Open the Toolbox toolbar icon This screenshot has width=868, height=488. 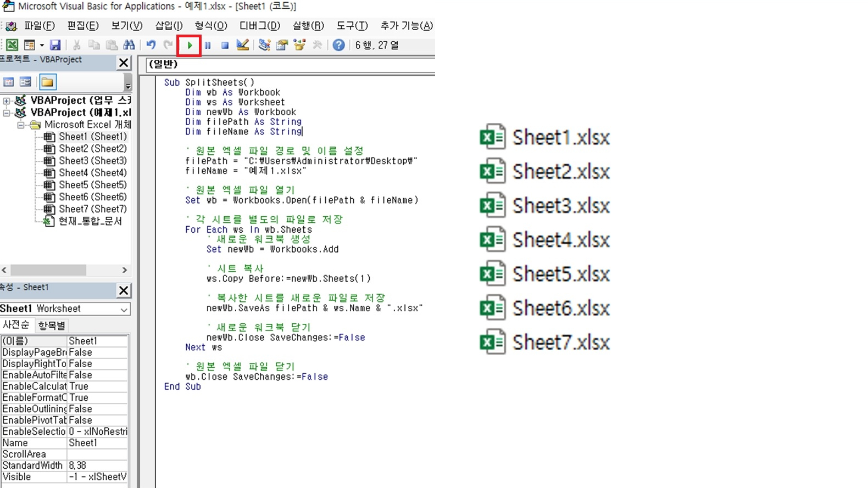(317, 45)
